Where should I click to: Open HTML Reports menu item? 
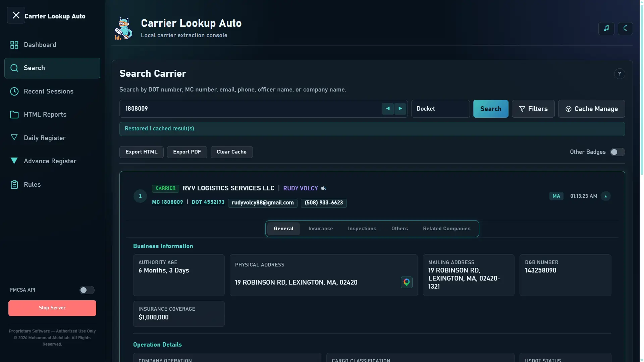[x=52, y=115]
